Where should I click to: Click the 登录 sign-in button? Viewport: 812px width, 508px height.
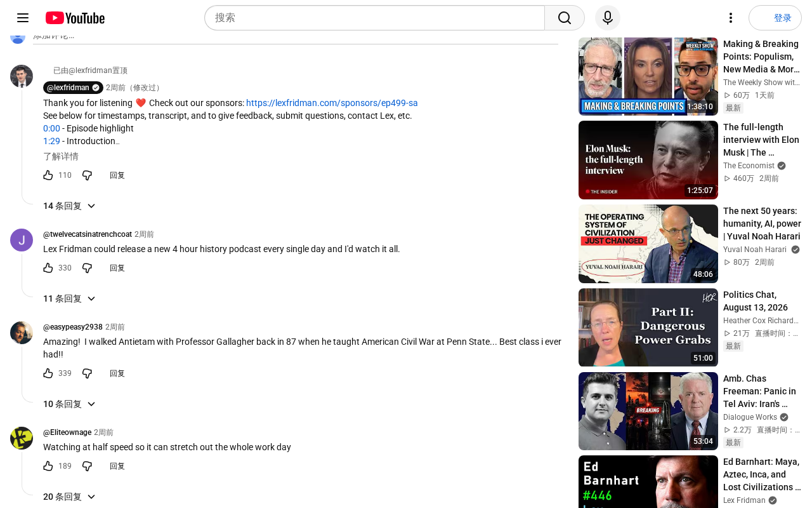pyautogui.click(x=775, y=18)
